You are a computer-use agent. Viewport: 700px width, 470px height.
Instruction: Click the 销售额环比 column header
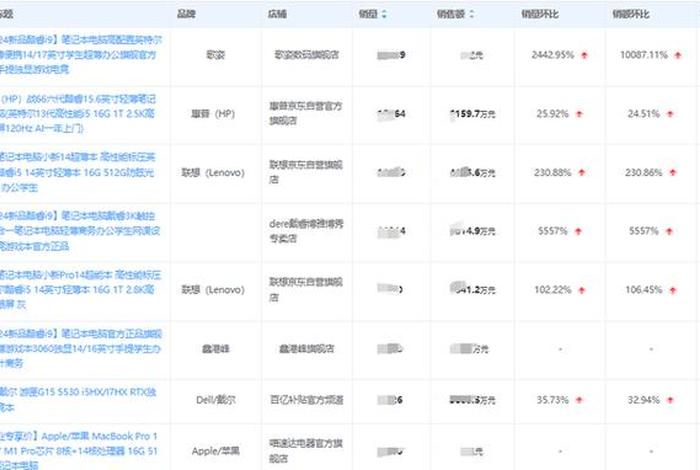[631, 14]
